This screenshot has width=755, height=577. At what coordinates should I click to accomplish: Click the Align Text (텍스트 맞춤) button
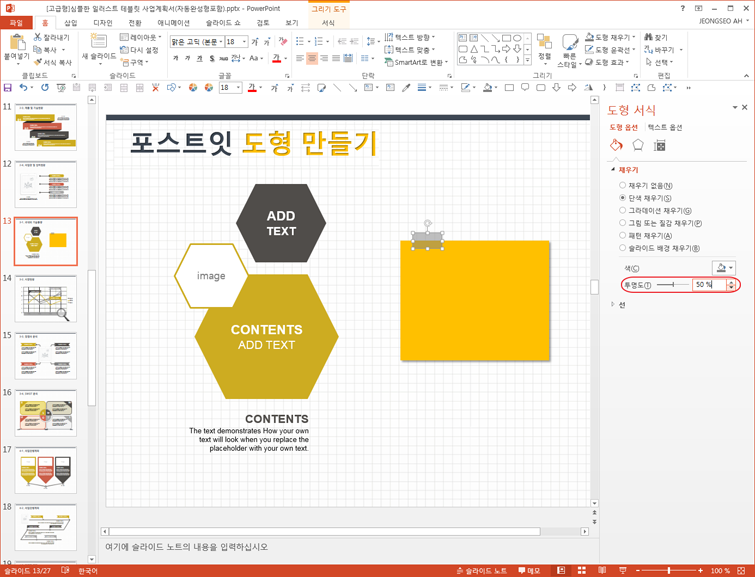tap(410, 50)
